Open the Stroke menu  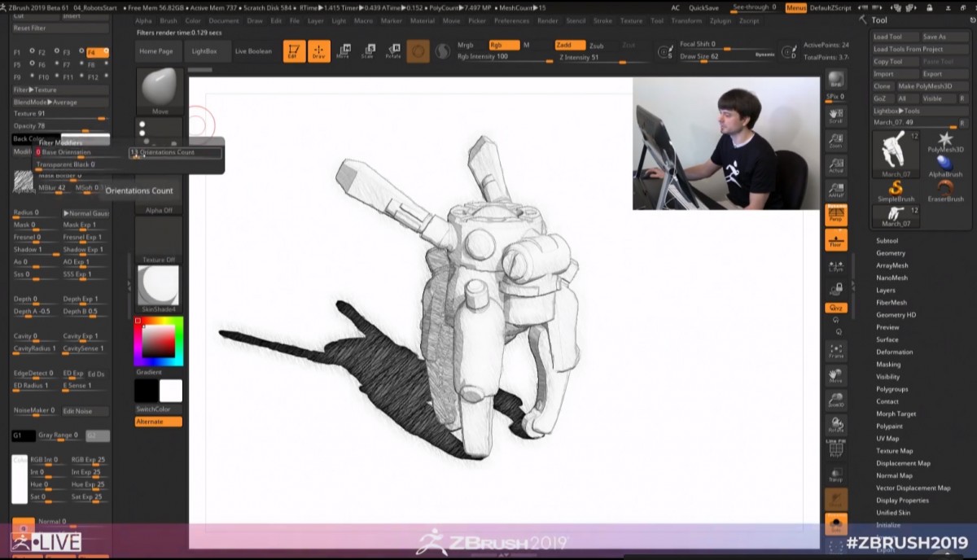(602, 21)
